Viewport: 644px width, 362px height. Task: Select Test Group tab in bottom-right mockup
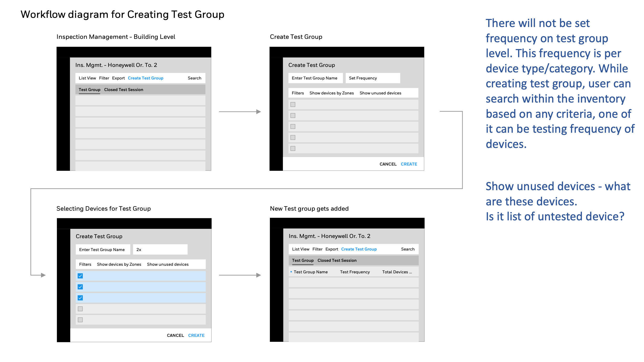[303, 260]
